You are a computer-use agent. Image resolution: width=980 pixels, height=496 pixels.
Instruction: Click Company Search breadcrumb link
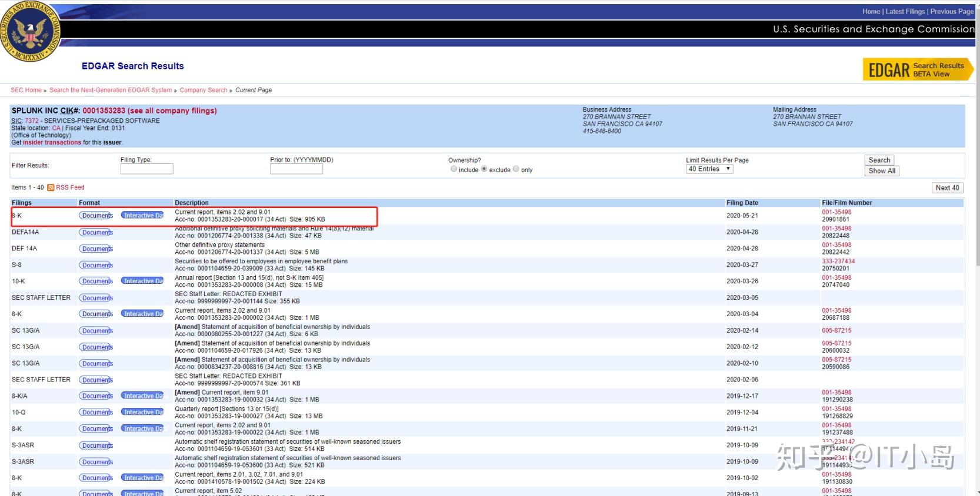(x=204, y=90)
